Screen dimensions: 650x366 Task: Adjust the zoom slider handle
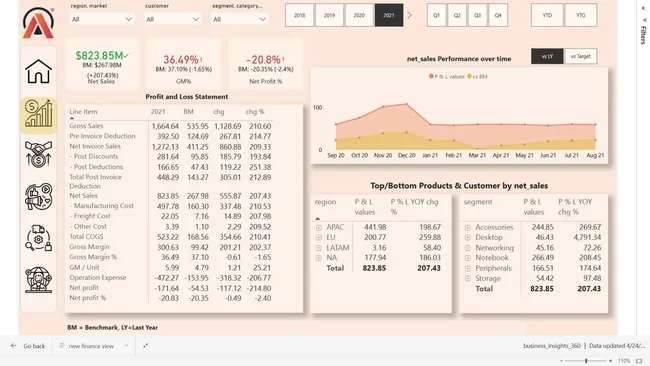(586, 361)
